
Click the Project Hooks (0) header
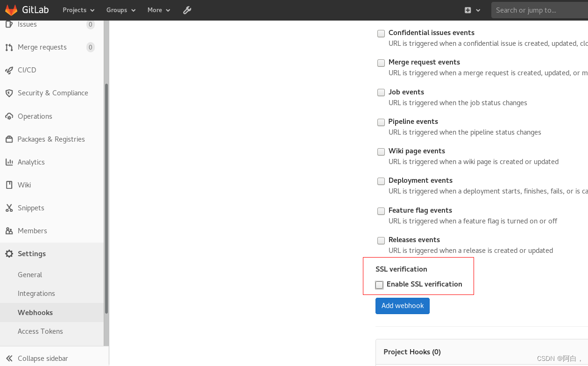click(412, 352)
